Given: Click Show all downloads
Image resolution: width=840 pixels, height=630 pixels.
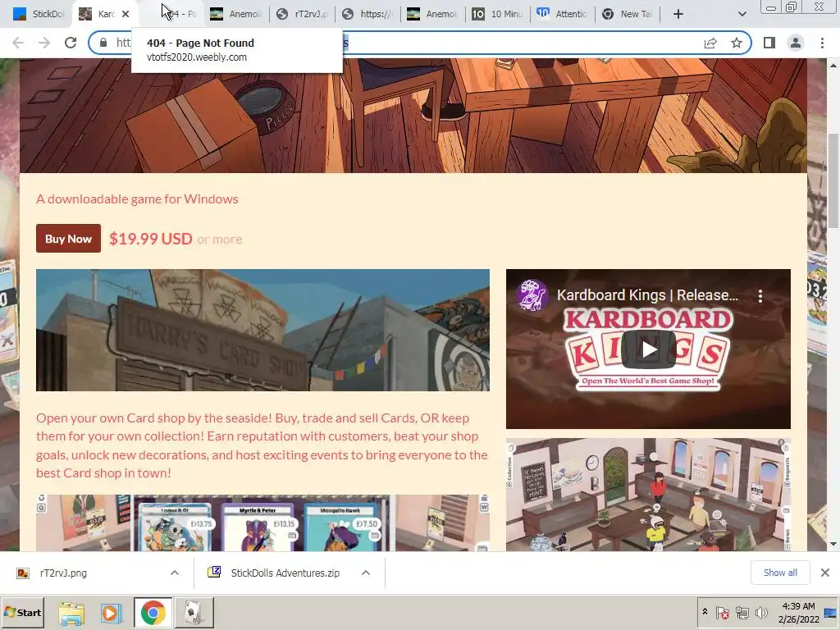Looking at the screenshot, I should [780, 572].
